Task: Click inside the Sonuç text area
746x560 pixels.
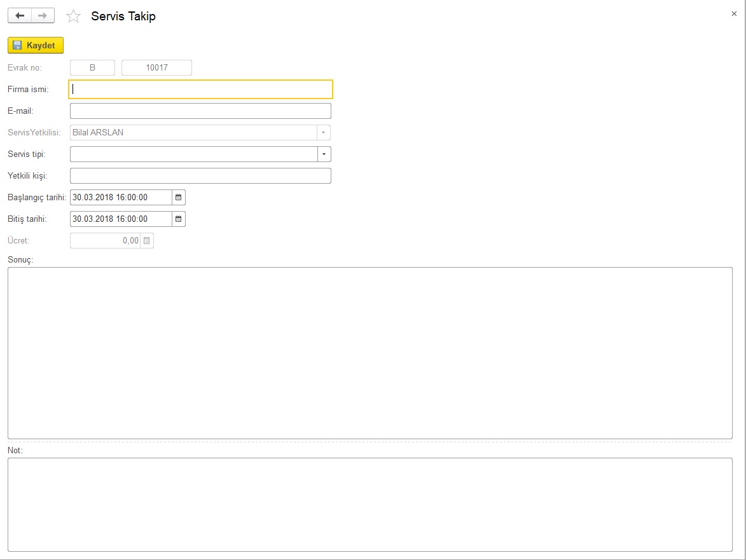Action: click(370, 353)
